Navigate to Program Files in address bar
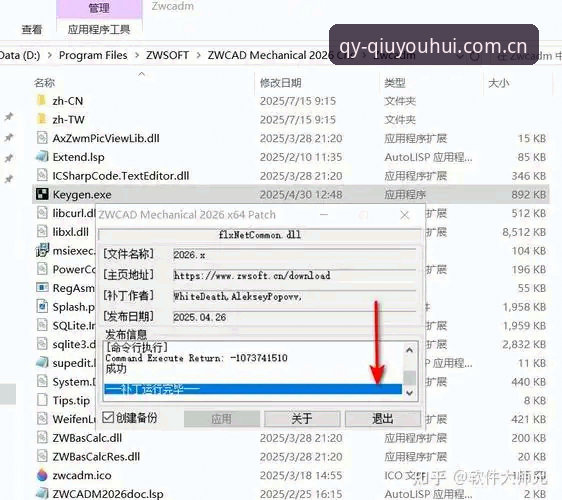Screen dimensions: 562x500 93,55
